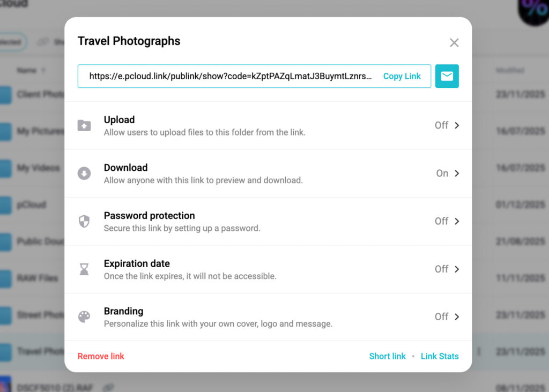Click the Copy Link button
Viewport: 549px width, 392px height.
click(x=402, y=76)
